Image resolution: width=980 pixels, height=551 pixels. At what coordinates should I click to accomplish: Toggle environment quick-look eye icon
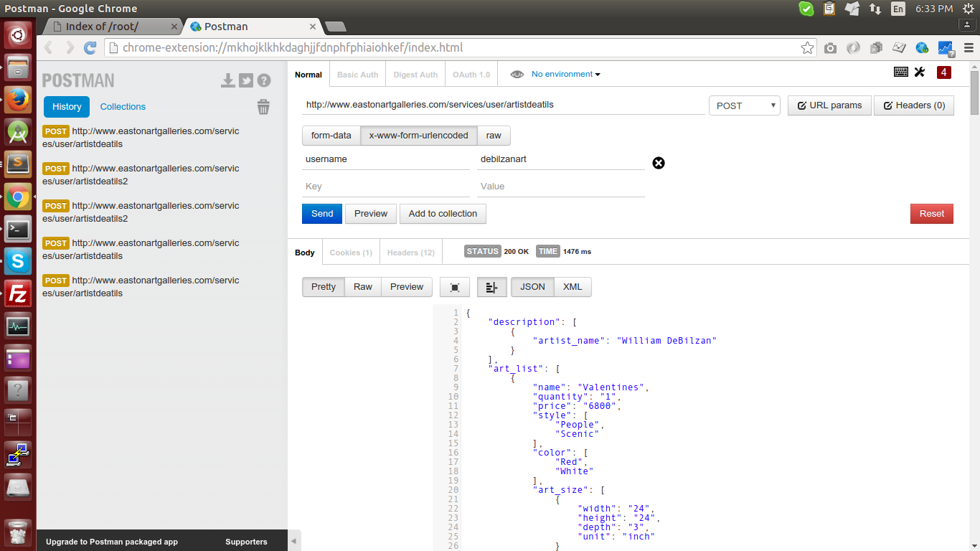517,75
